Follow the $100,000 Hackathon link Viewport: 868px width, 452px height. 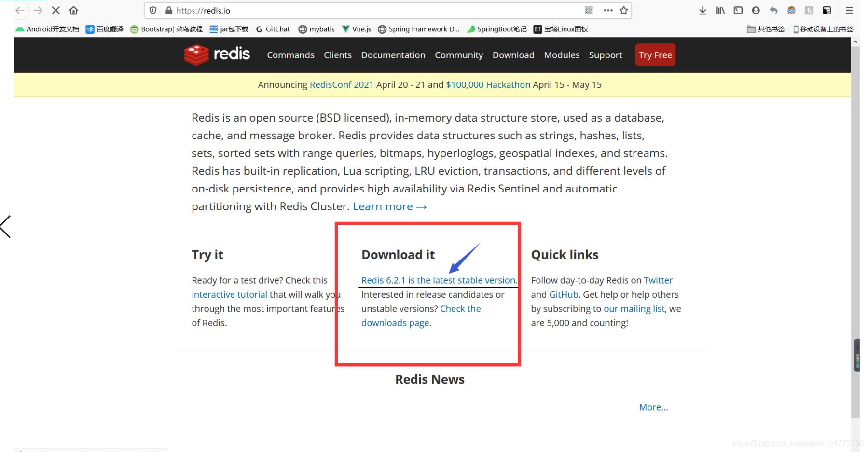click(488, 85)
